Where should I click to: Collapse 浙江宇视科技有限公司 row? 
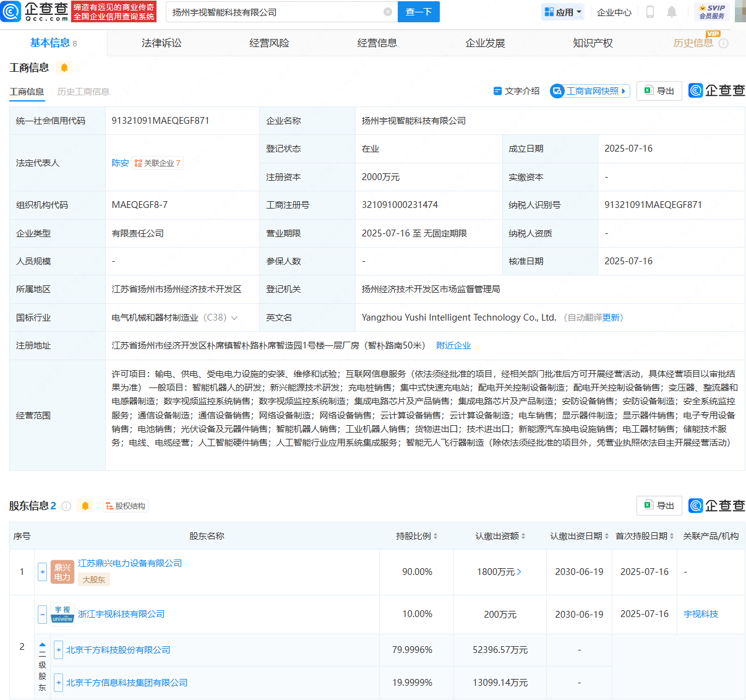pyautogui.click(x=42, y=615)
